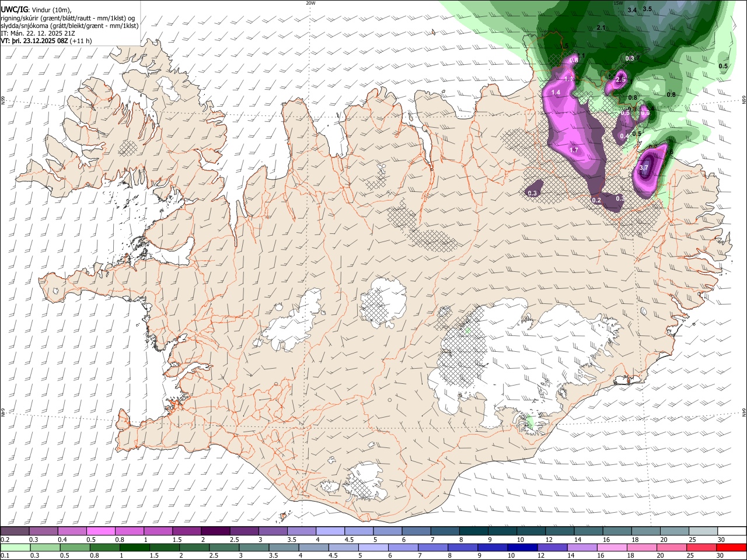Click the '0.4' snowfall value on the map
The image size is (747, 560).
coord(624,136)
